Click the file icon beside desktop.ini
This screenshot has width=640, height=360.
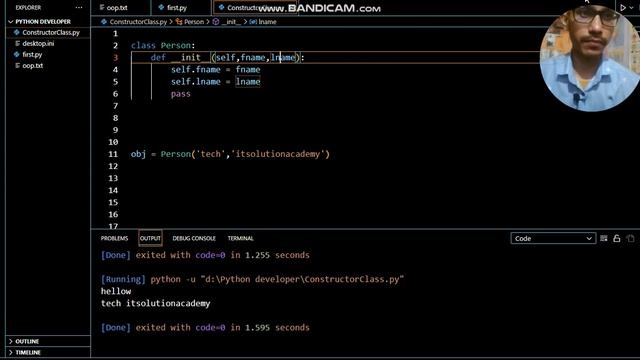pos(17,43)
